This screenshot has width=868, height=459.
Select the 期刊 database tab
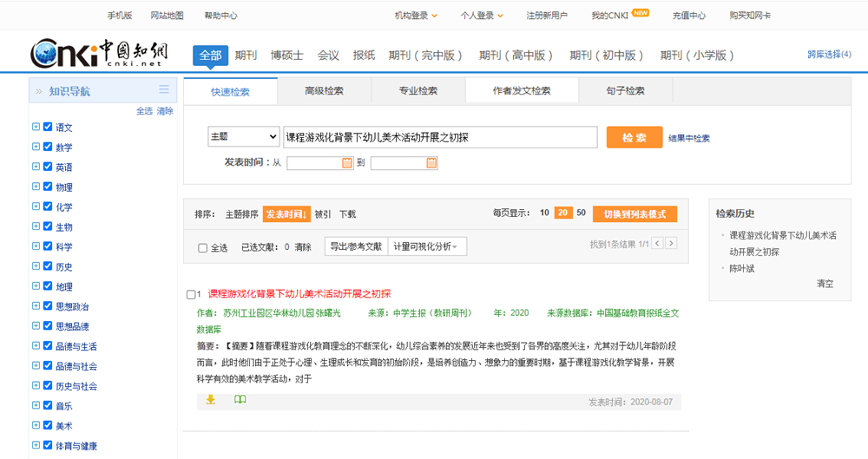246,56
